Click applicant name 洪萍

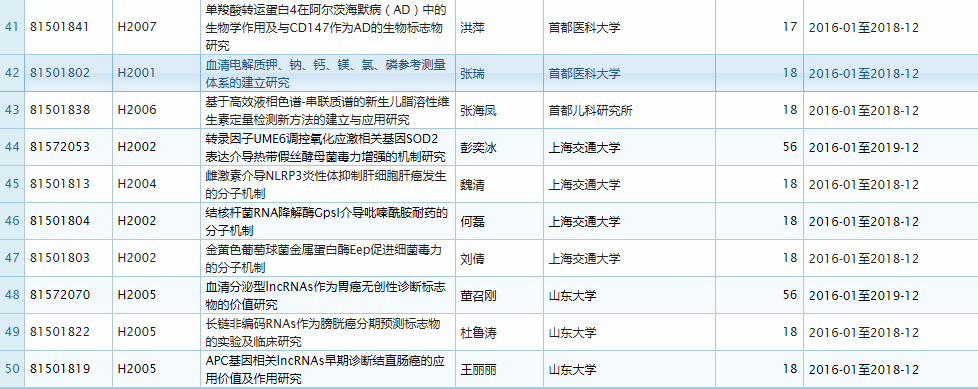pyautogui.click(x=472, y=27)
